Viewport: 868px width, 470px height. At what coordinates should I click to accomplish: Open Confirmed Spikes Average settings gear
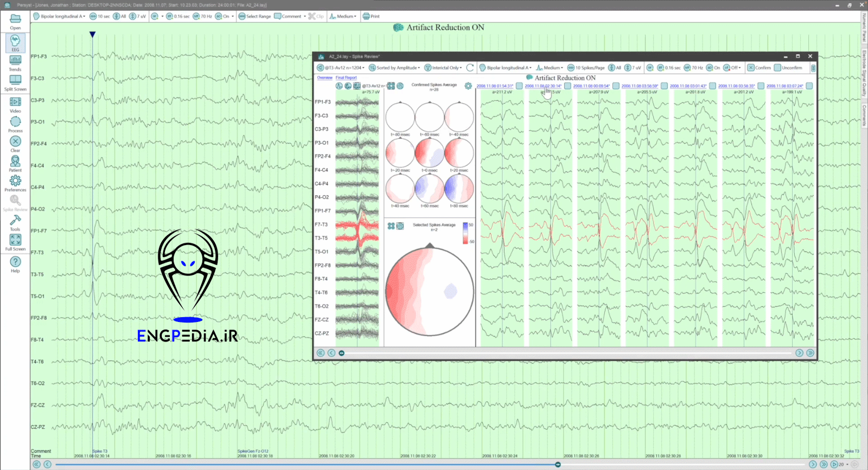pyautogui.click(x=468, y=86)
